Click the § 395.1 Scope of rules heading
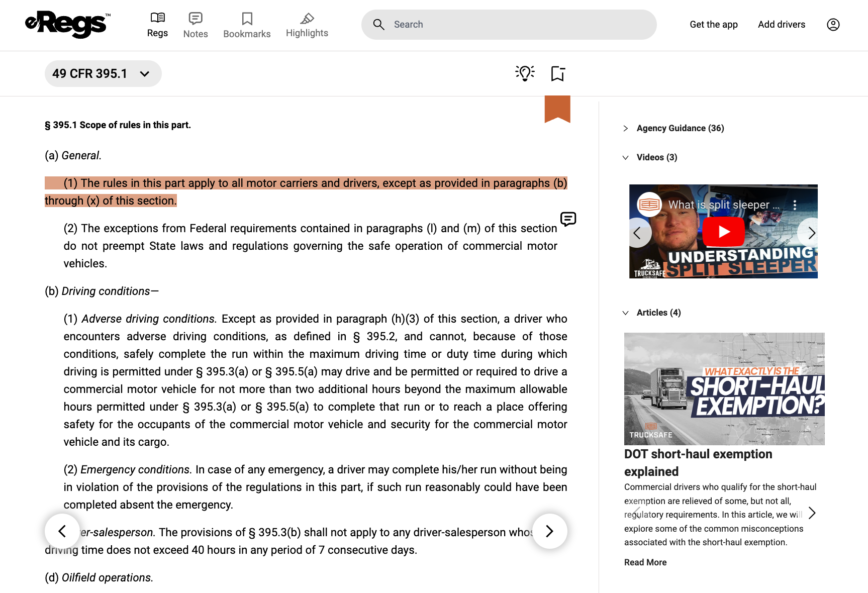Viewport: 868px width, 593px height. click(x=118, y=125)
